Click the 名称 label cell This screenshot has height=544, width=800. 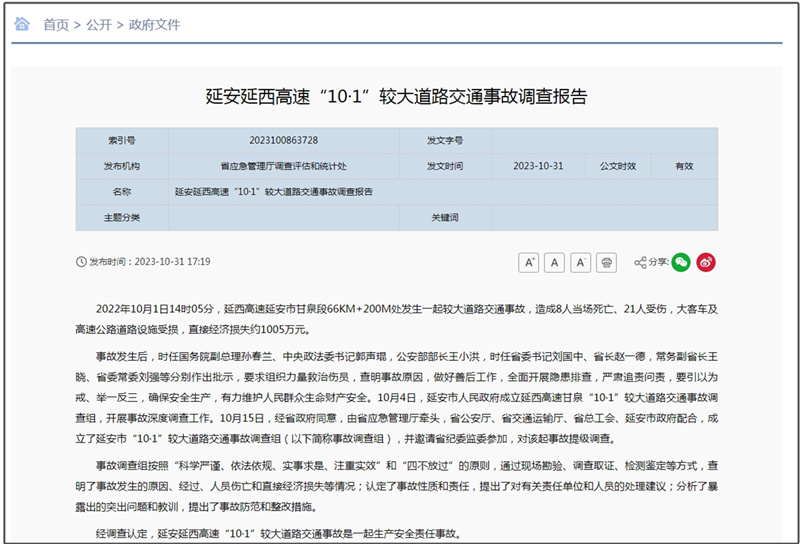click(x=122, y=192)
